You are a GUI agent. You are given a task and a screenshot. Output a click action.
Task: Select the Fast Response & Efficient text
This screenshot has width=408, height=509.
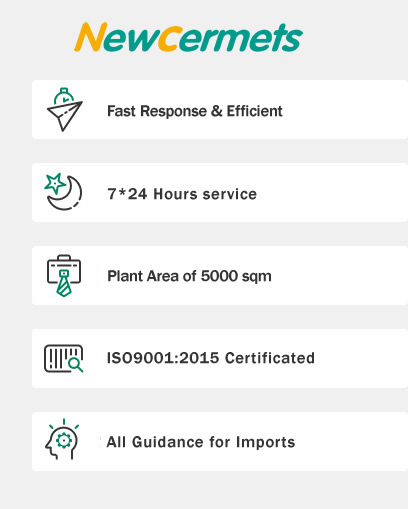coord(195,111)
